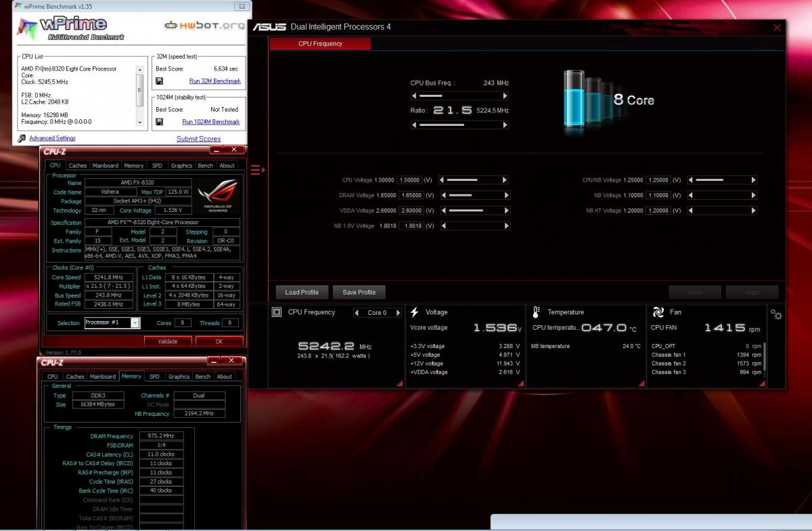
Task: Switch to CPU tab in lower CPU-Z window
Action: pyautogui.click(x=52, y=377)
